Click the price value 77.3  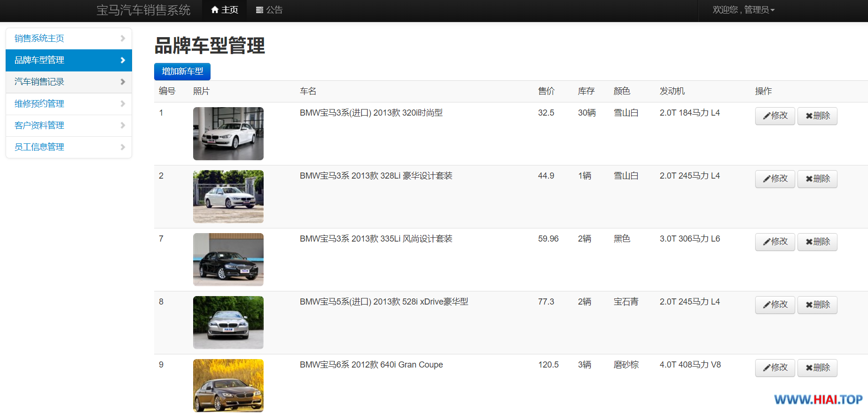pyautogui.click(x=546, y=302)
